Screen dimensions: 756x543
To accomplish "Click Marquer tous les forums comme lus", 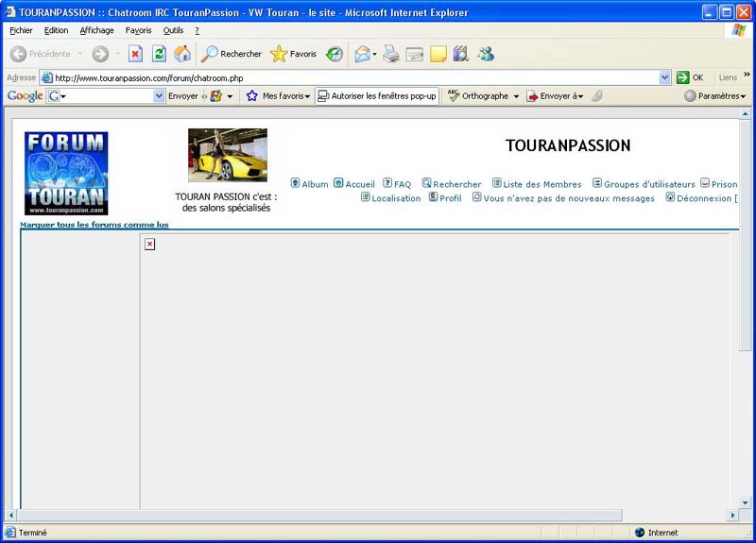I will click(x=94, y=225).
